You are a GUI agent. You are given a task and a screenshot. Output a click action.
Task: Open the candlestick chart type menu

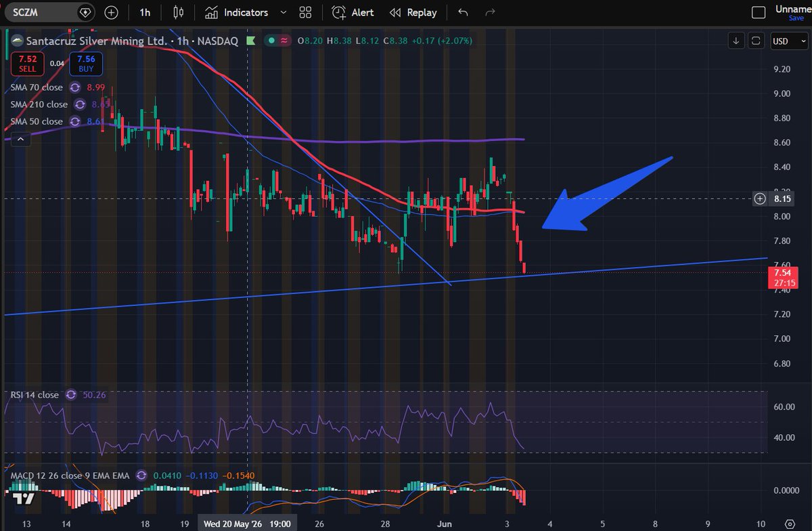(179, 12)
